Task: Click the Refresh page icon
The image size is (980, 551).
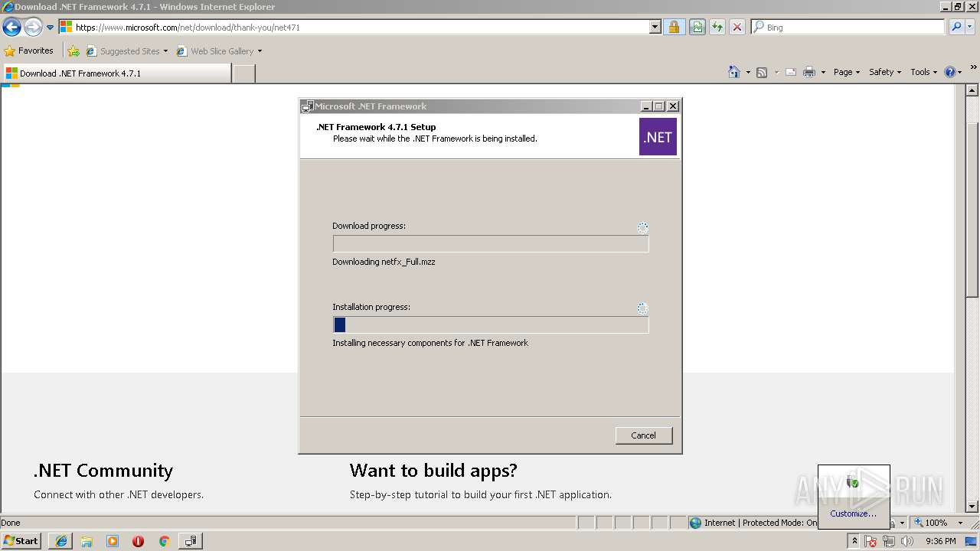Action: point(717,28)
